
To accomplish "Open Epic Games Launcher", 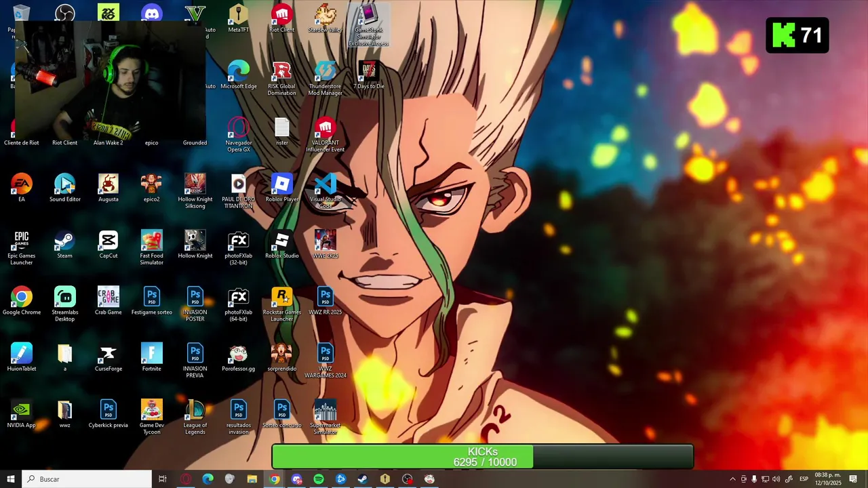I will 22,248.
